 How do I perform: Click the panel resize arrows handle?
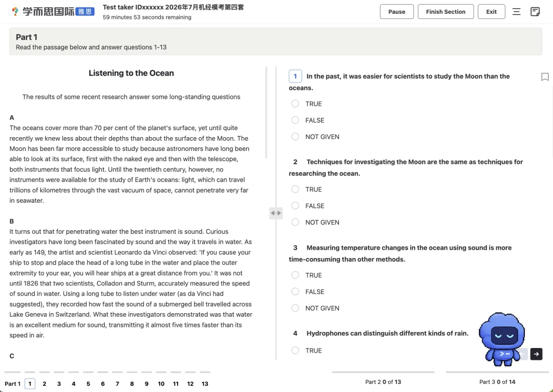(x=276, y=213)
